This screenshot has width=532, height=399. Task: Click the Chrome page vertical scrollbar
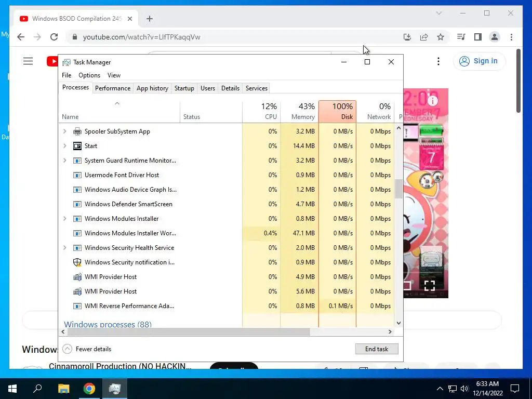tap(518, 81)
